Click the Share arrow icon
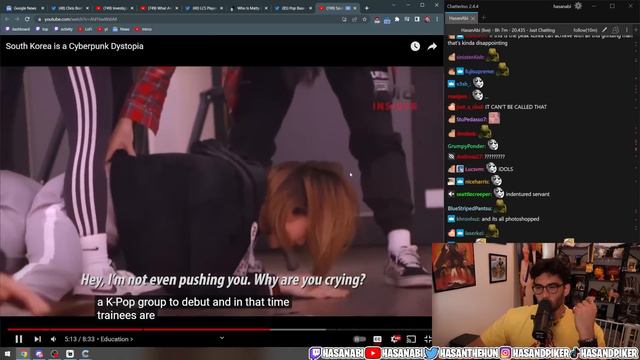640x360 pixels. pos(432,47)
